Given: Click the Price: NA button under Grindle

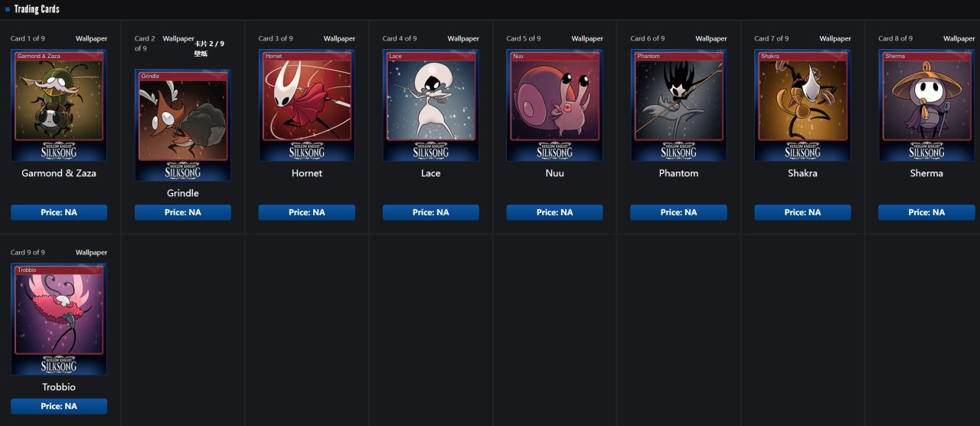Looking at the screenshot, I should click(183, 212).
